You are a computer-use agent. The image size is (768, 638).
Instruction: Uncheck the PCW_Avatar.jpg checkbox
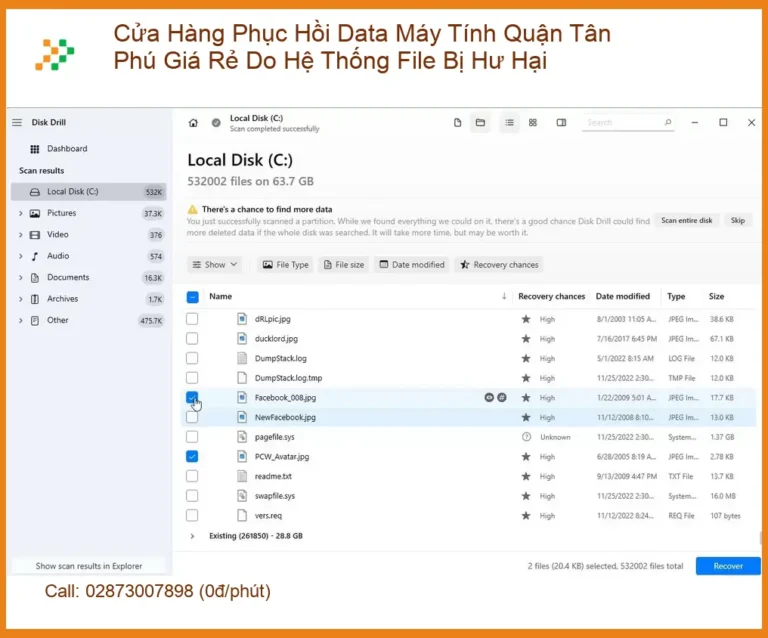click(x=192, y=456)
